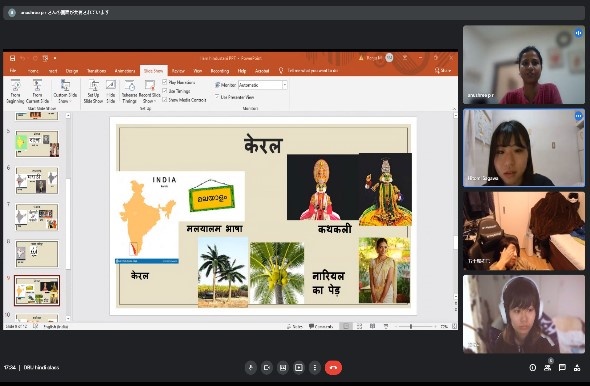This screenshot has width=590, height=386.
Task: Toggle the Use Presenter View checkbox
Action: pyautogui.click(x=217, y=97)
